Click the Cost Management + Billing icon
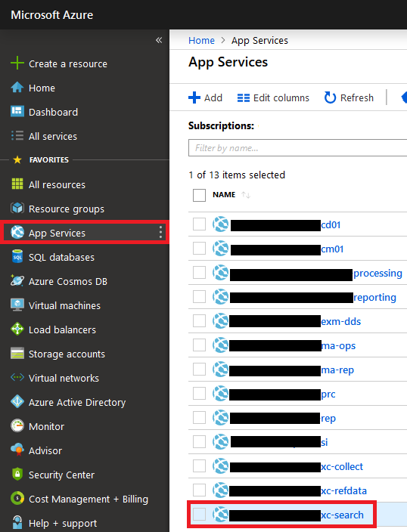407x532 pixels. tap(17, 499)
